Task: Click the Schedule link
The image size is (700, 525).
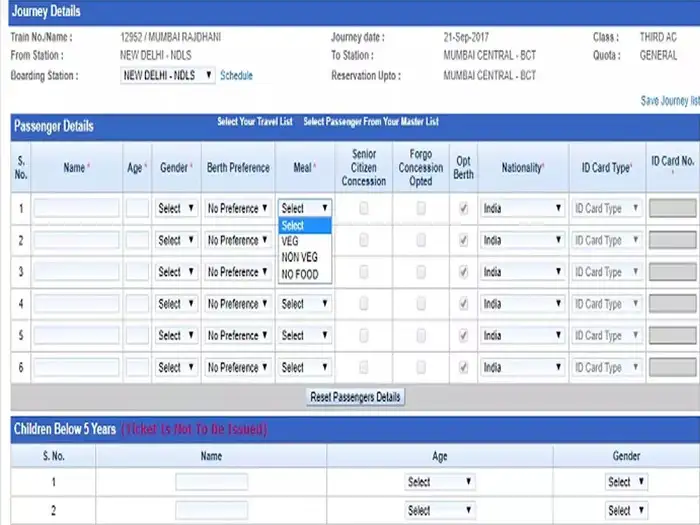Action: [x=236, y=75]
